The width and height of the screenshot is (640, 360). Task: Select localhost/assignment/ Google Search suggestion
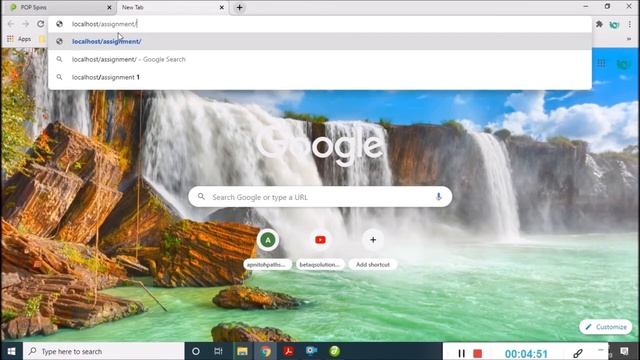(x=320, y=59)
